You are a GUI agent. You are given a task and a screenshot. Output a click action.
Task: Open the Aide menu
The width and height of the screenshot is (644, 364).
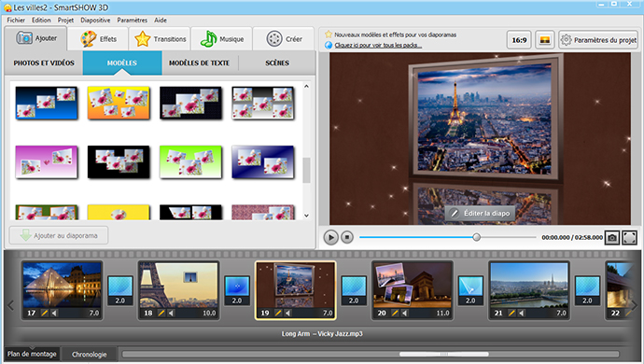pyautogui.click(x=161, y=21)
